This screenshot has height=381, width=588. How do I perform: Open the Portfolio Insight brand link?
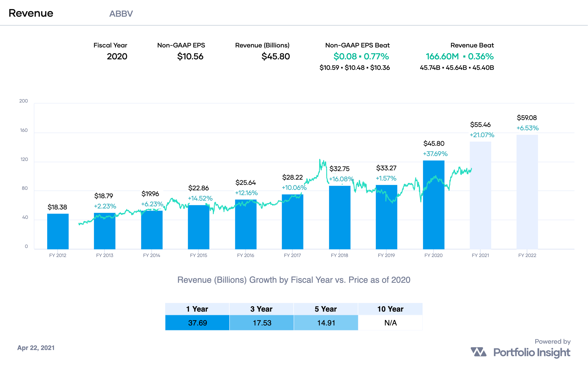(x=532, y=353)
